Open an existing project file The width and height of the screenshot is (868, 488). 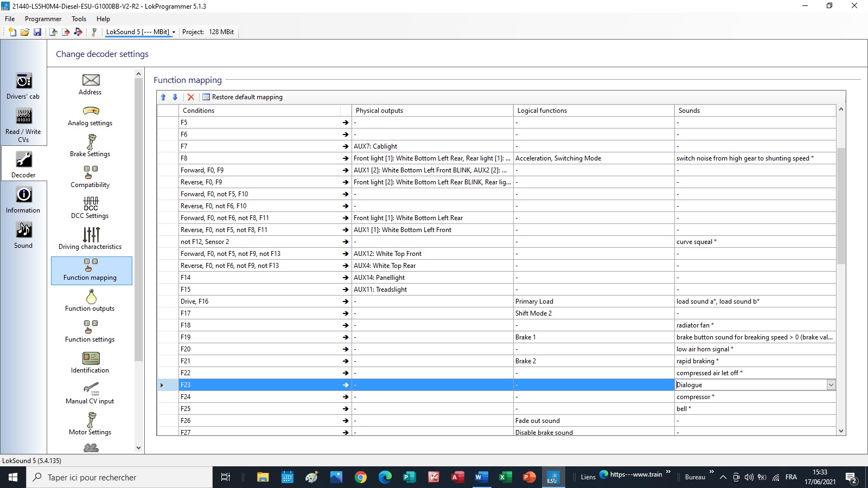(24, 32)
